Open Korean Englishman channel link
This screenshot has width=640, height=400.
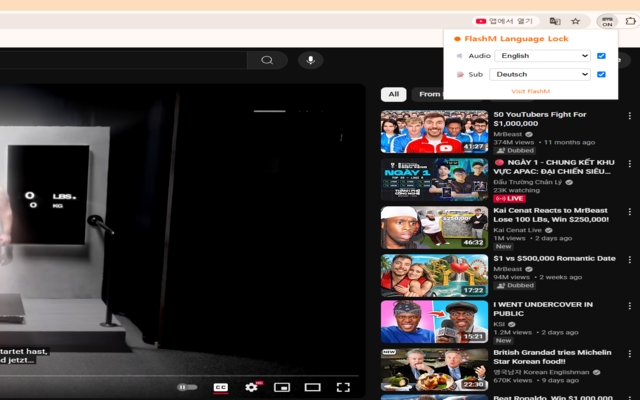[541, 372]
